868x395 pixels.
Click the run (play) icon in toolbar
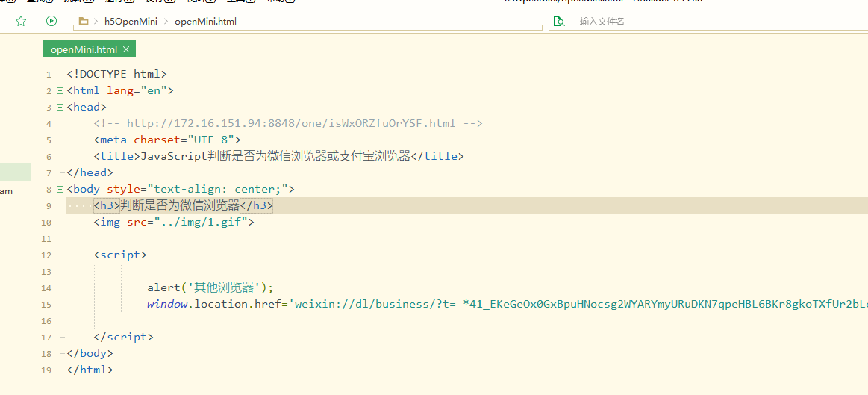click(51, 21)
